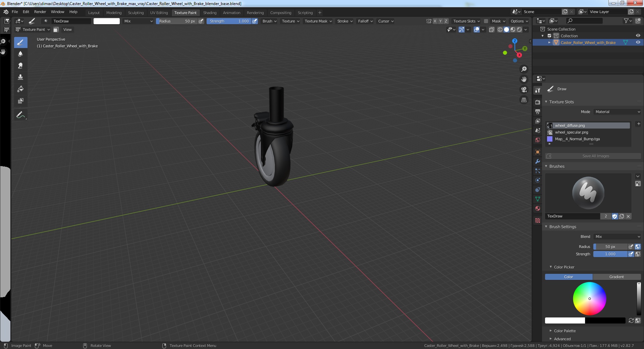Enable wireframe viewport shading
The width and height of the screenshot is (644, 349).
tap(500, 30)
